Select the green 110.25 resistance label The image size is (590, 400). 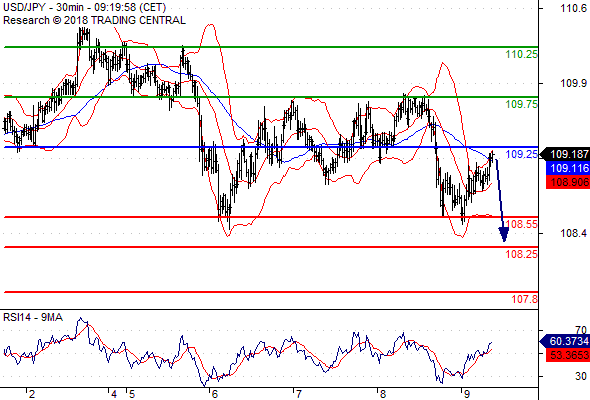(x=522, y=54)
